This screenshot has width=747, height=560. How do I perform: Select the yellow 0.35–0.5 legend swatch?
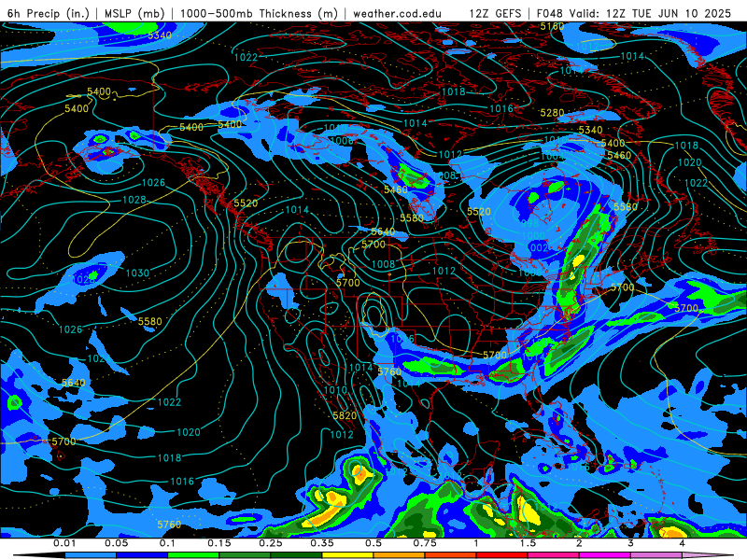tap(347, 555)
